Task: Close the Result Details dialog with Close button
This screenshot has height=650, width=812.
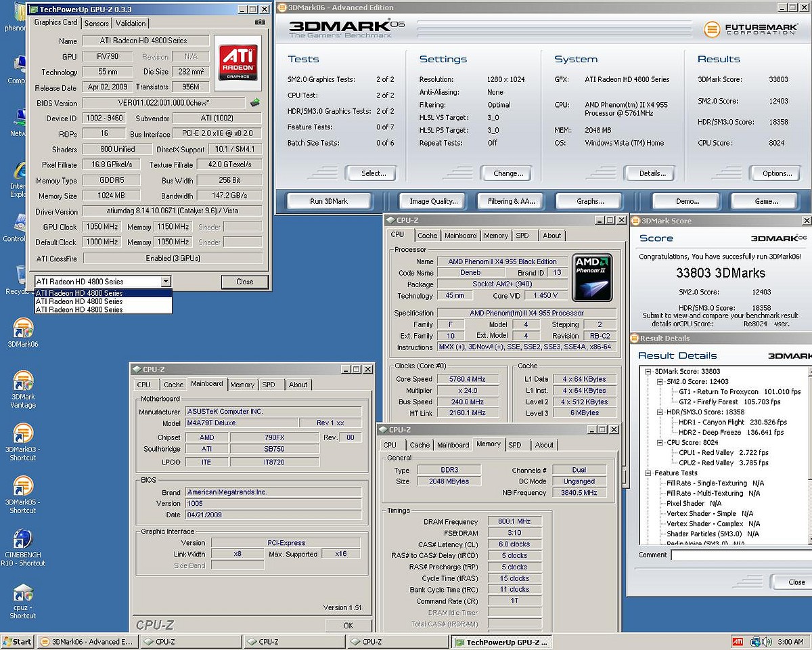Action: pos(793,582)
